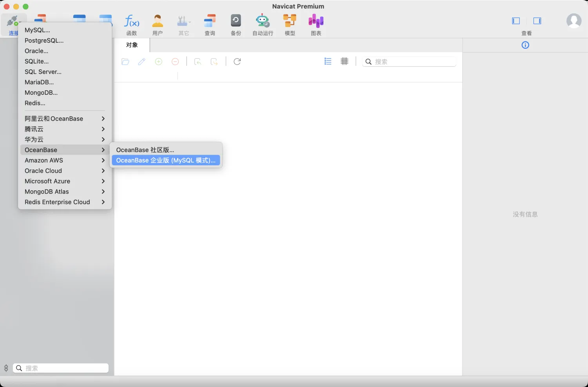
Task: Select the 对象 tab
Action: 132,45
